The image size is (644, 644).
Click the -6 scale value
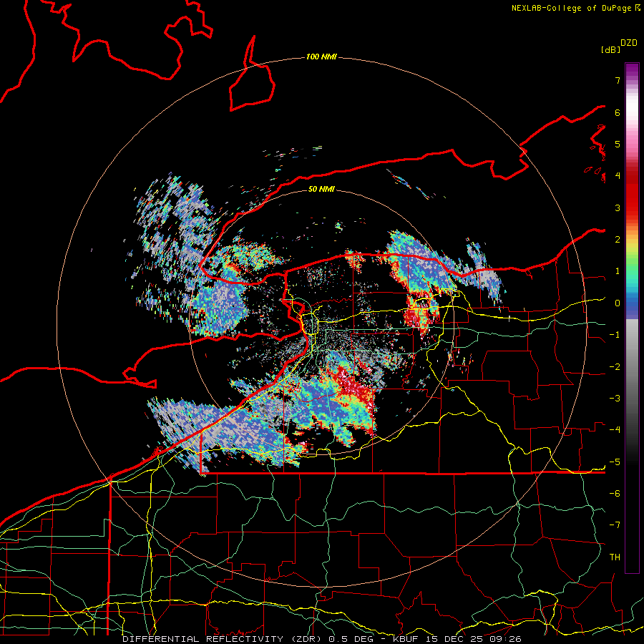615,494
